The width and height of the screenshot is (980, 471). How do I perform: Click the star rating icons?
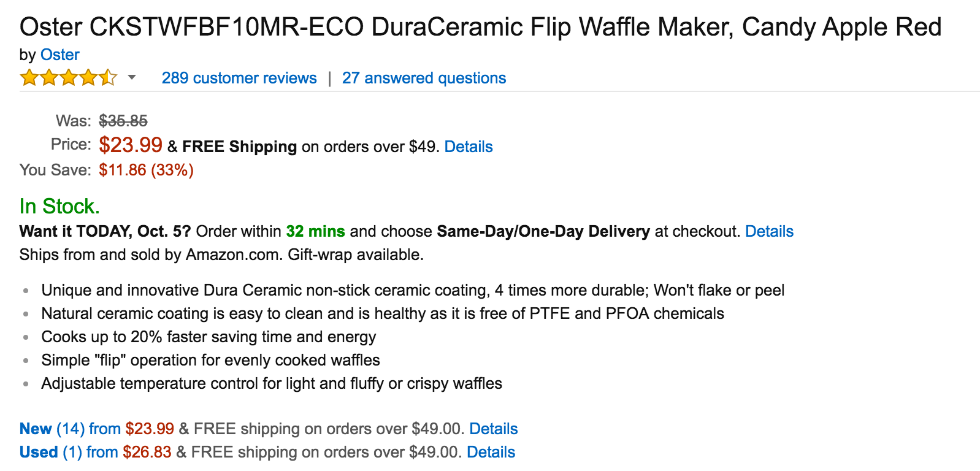[x=68, y=78]
